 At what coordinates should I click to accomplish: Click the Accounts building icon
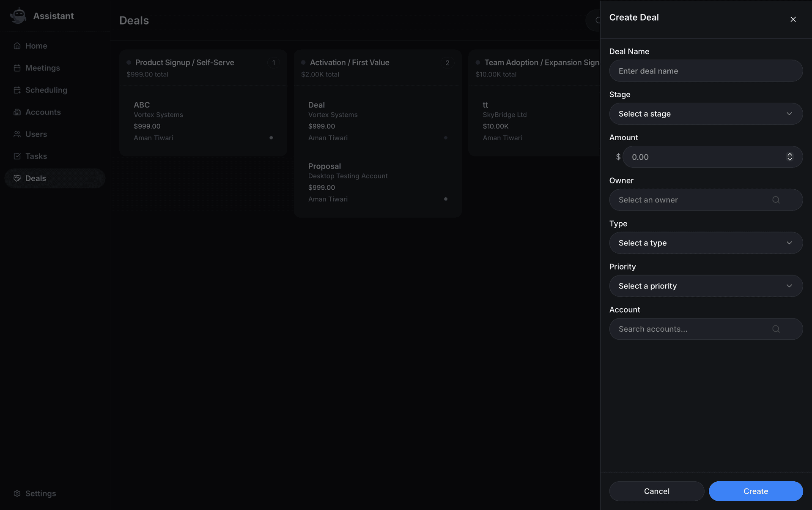click(x=17, y=112)
